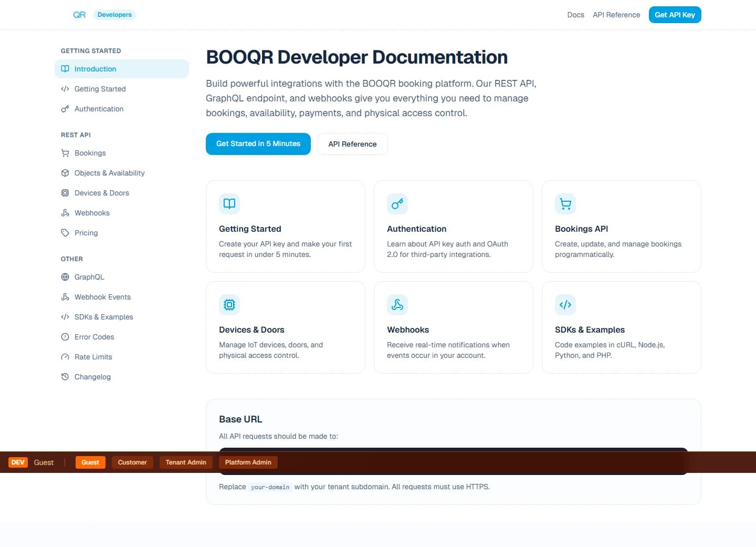Switch role to Tenant Admin
The image size is (756, 547).
186,462
